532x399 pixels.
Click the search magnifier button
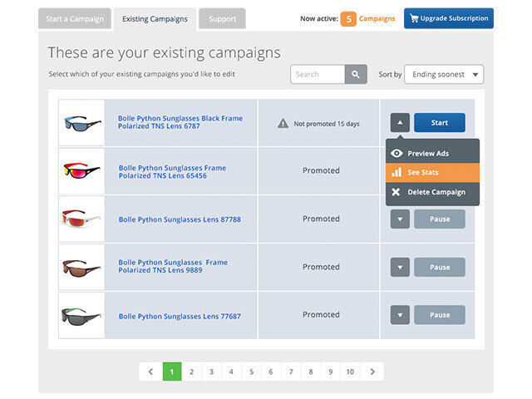point(356,74)
